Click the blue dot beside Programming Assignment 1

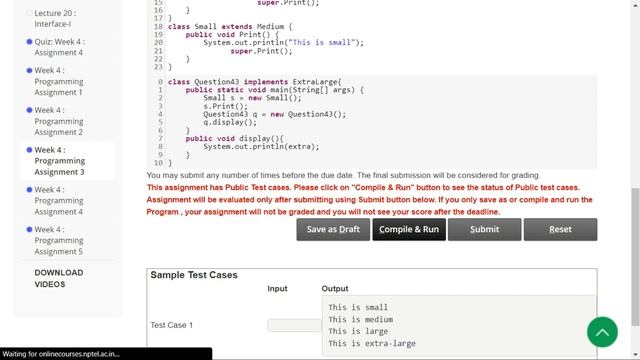(29, 70)
